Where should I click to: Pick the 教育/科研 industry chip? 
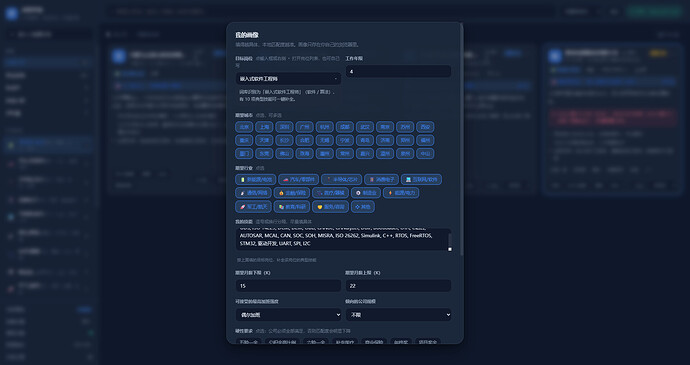coord(292,206)
